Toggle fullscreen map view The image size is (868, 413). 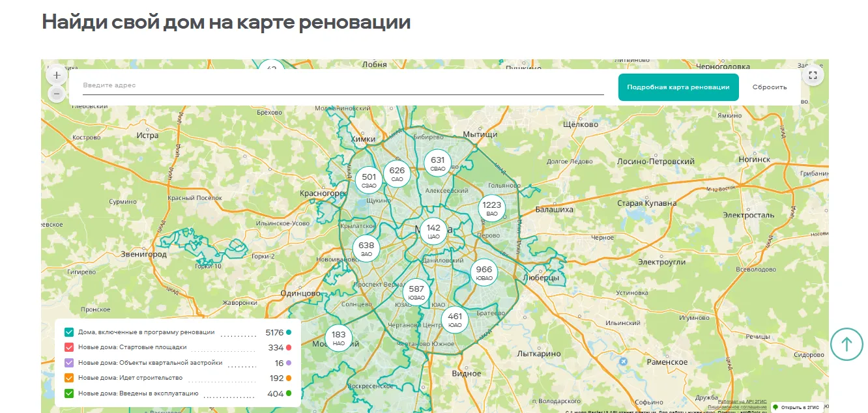(x=813, y=75)
